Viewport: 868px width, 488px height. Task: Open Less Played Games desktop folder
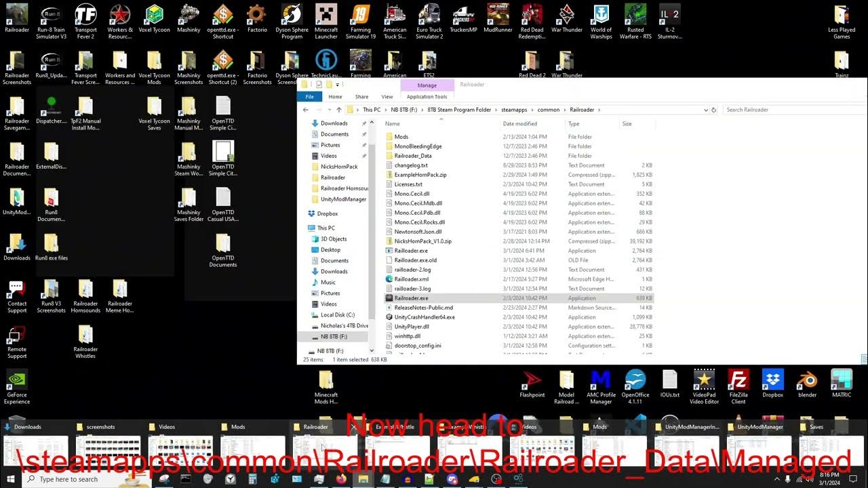[842, 21]
